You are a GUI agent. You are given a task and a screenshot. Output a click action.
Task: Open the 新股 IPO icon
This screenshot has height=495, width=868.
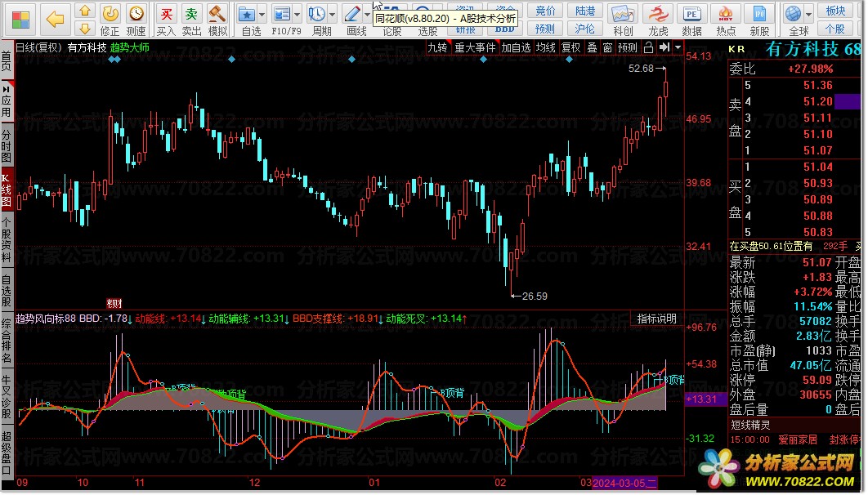click(x=759, y=15)
